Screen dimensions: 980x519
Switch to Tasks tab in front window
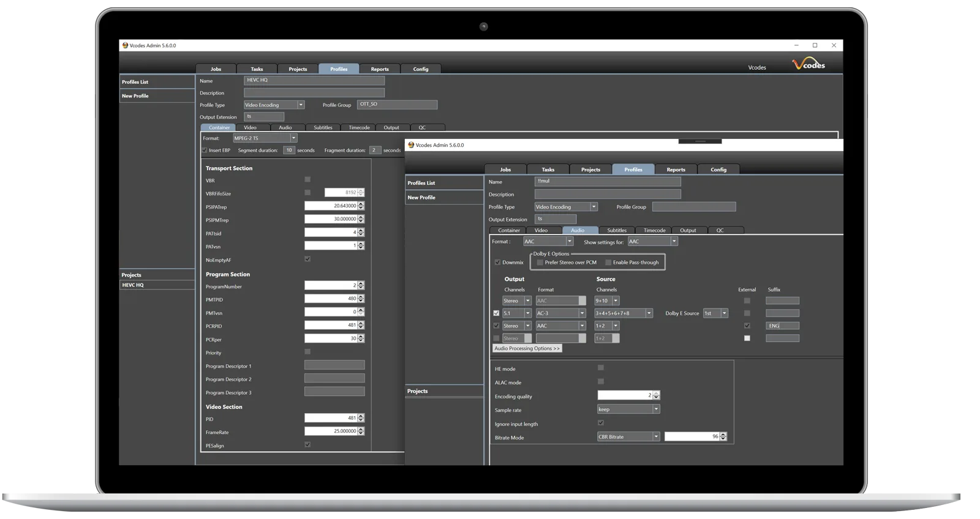(x=548, y=170)
